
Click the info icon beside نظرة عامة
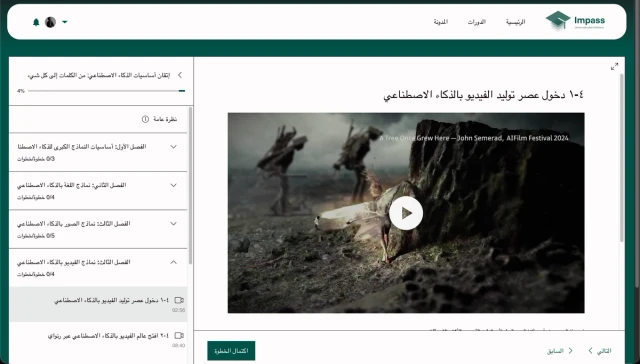pos(145,119)
